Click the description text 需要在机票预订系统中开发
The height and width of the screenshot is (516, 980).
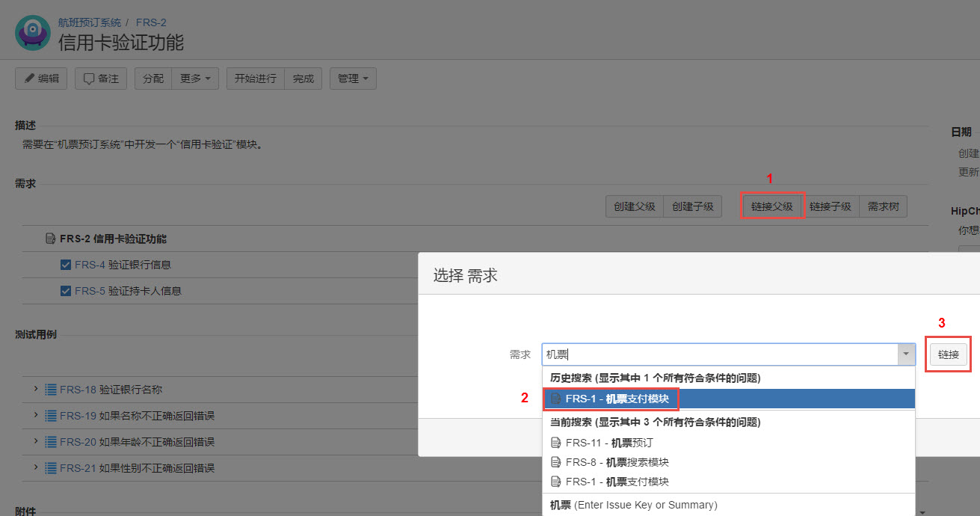[142, 144]
